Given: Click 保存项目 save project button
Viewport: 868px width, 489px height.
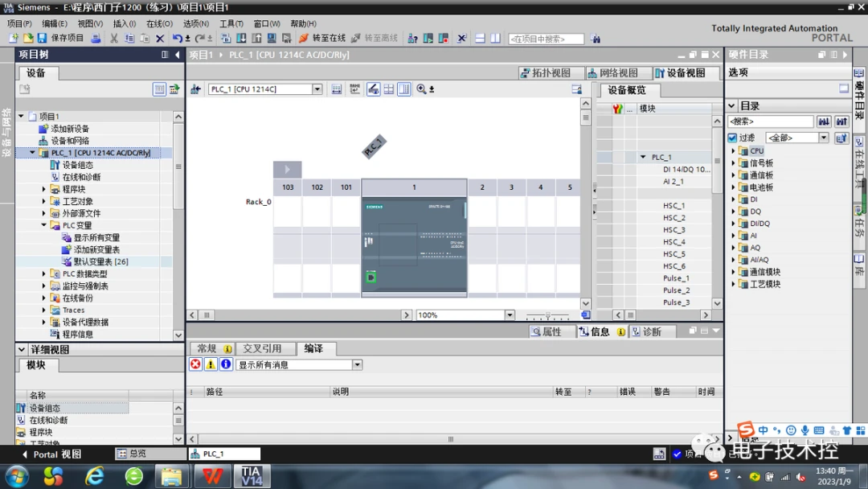Looking at the screenshot, I should pyautogui.click(x=60, y=39).
